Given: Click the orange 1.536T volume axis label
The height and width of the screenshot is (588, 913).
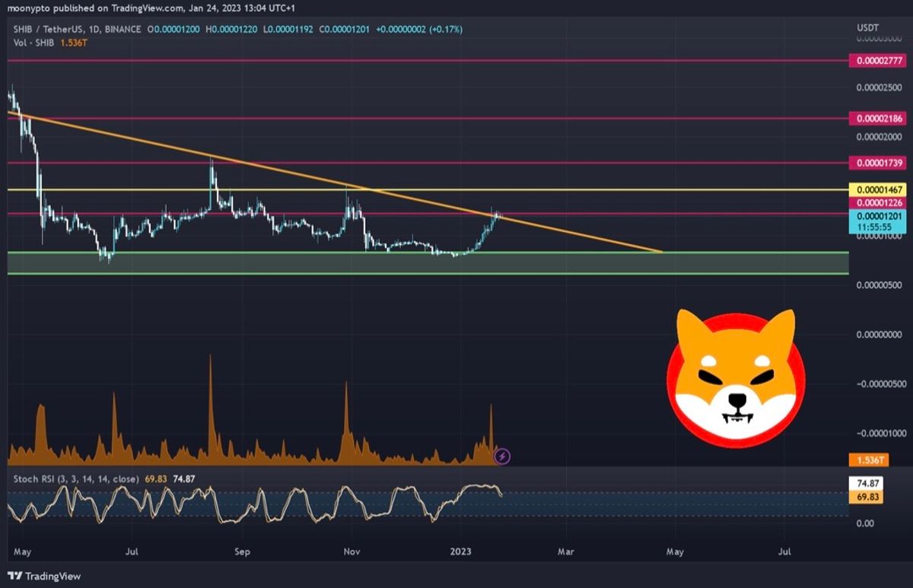Looking at the screenshot, I should [x=867, y=460].
